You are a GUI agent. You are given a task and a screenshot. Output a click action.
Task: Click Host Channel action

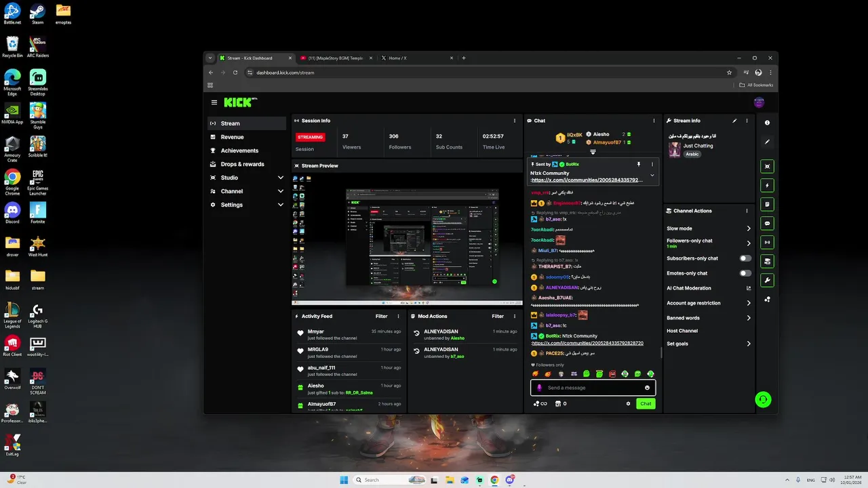pos(682,331)
